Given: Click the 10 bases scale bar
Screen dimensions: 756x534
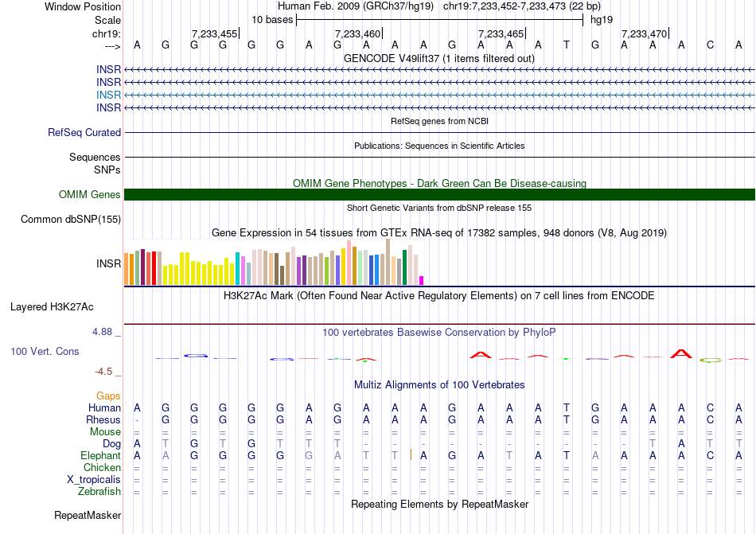Looking at the screenshot, I should [439, 19].
